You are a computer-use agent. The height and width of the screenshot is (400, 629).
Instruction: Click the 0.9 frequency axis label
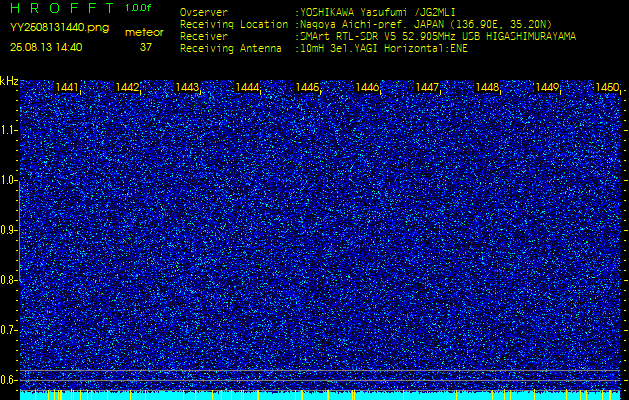pos(9,230)
